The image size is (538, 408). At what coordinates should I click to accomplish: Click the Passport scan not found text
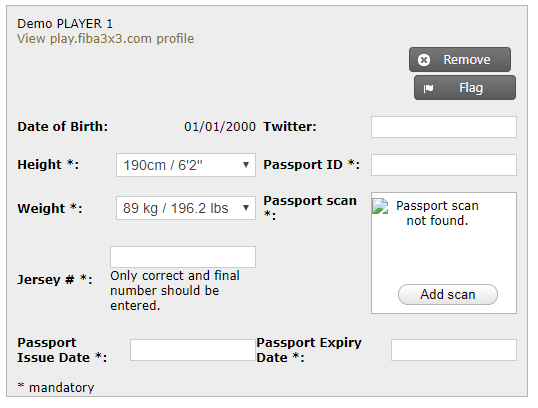click(437, 213)
